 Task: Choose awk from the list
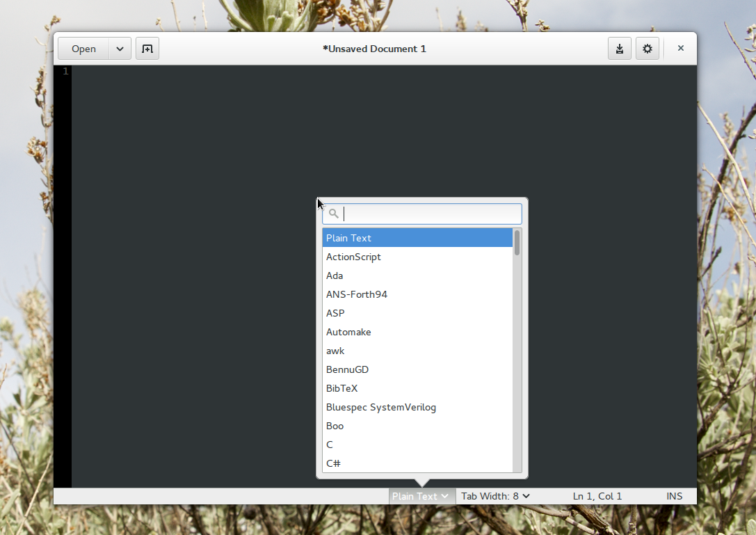(335, 351)
